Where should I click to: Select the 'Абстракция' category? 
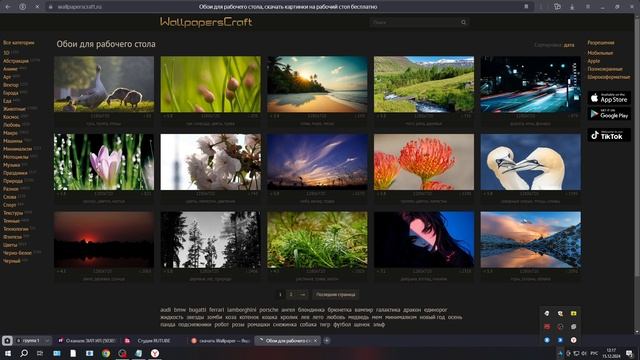(16, 61)
